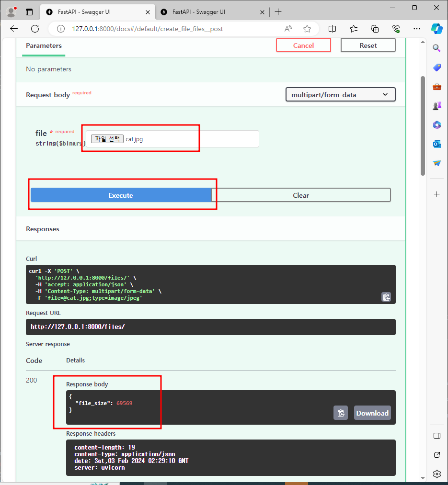
Task: Open the Collections icon
Action: click(375, 29)
